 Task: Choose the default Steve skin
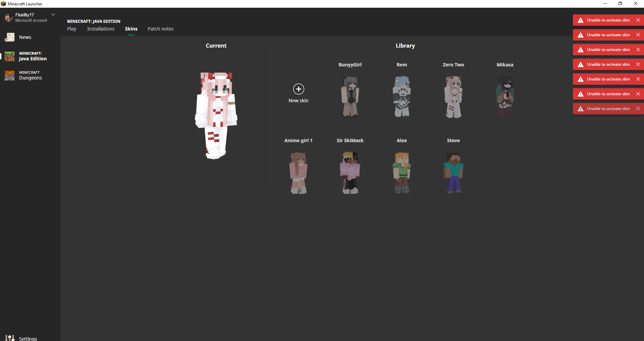pyautogui.click(x=453, y=173)
